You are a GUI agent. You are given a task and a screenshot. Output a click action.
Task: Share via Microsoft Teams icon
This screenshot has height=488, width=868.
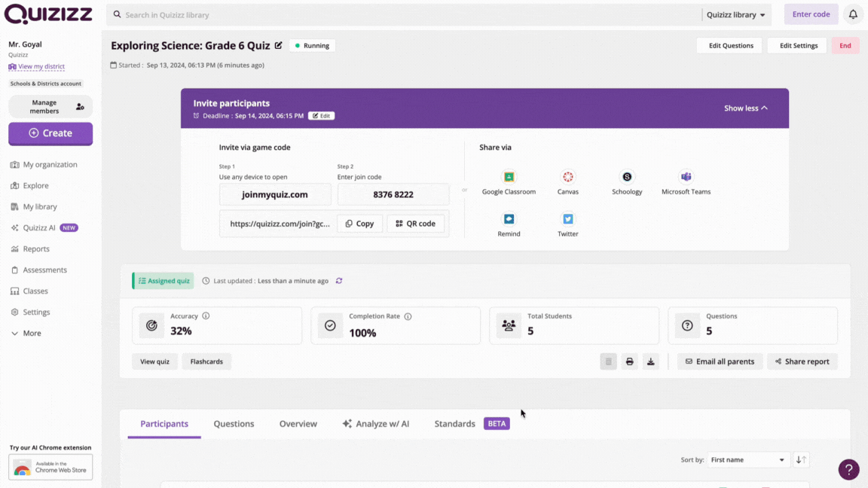coord(686,177)
